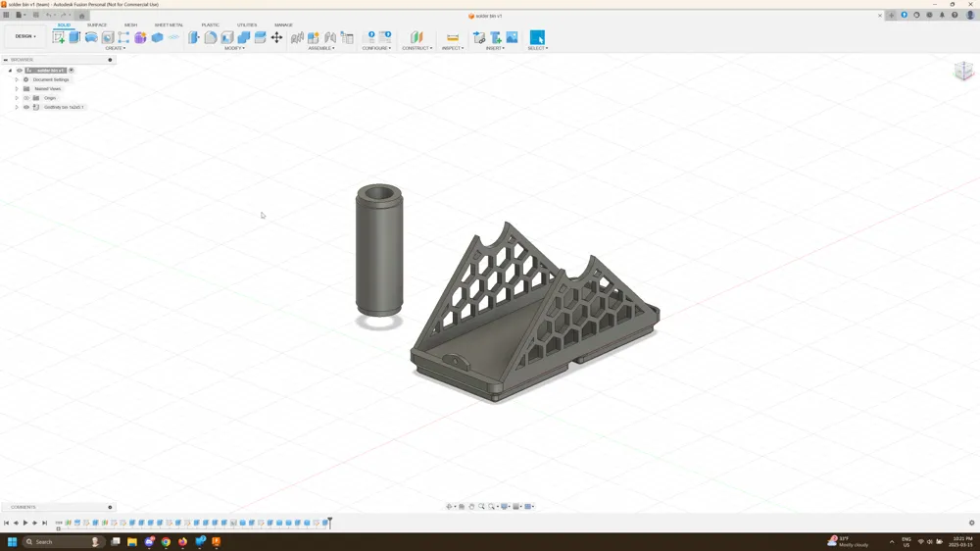The image size is (980, 551).
Task: Switch to the Surface tab
Action: [x=97, y=25]
